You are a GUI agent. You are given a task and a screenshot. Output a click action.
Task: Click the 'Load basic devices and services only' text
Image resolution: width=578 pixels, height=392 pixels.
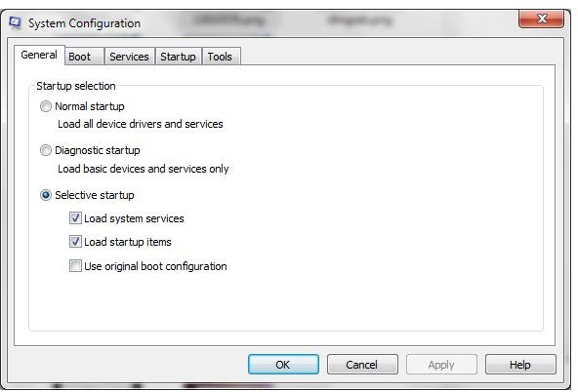pos(144,169)
